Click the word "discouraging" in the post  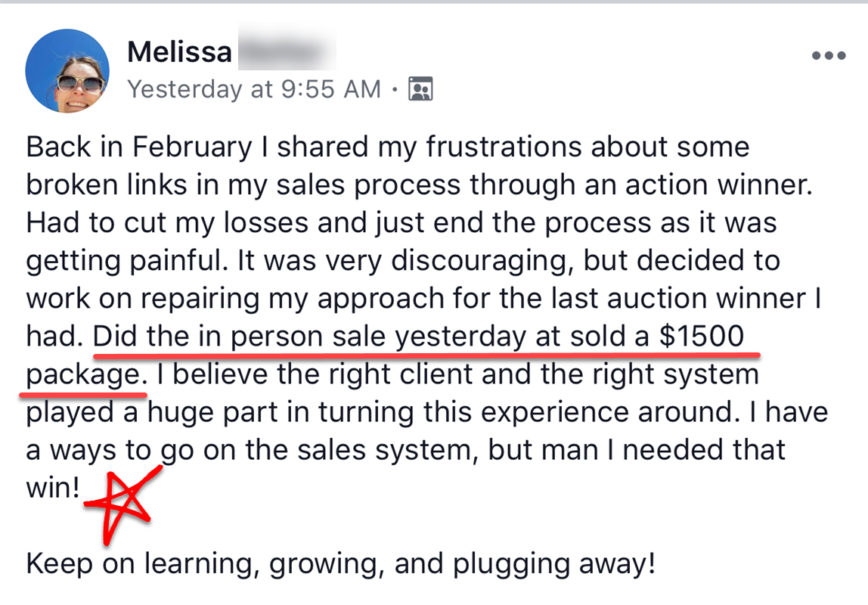tap(482, 261)
